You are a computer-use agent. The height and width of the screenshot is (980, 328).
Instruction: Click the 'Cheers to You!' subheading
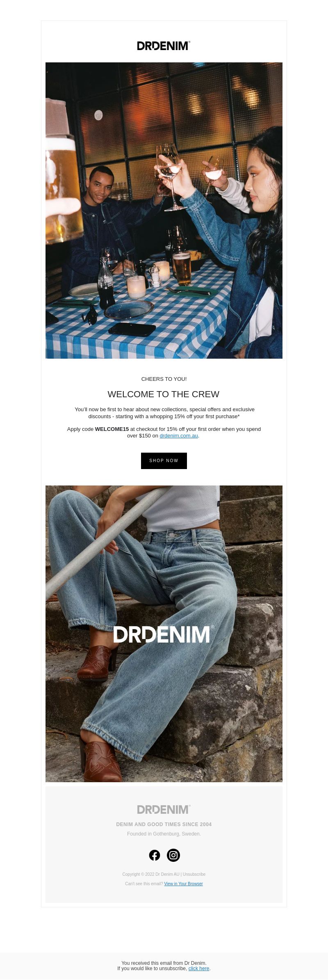pyautogui.click(x=164, y=379)
